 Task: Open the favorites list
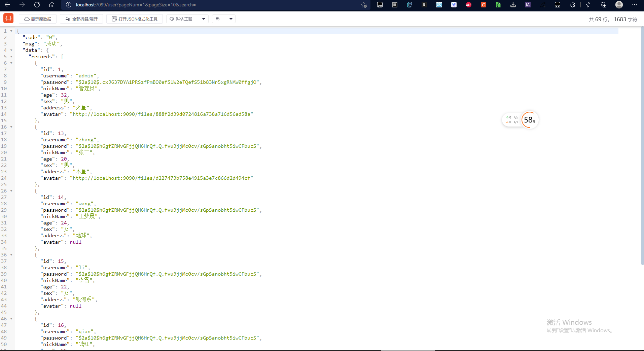click(x=589, y=5)
